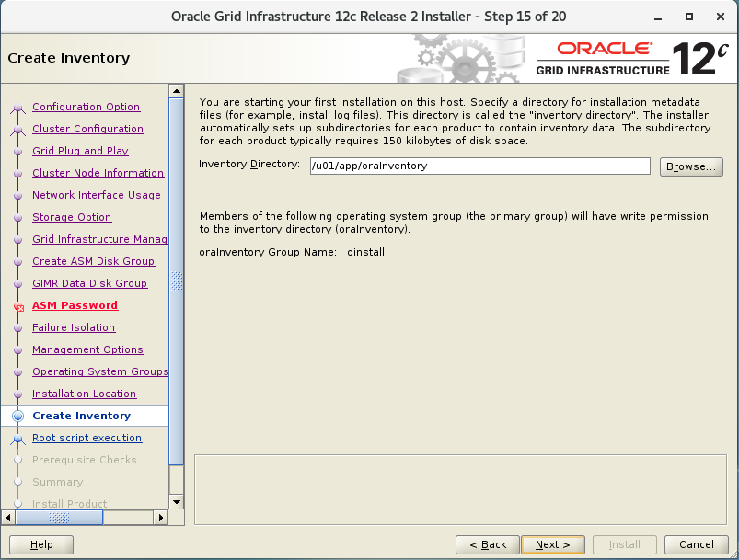Click the Network Interface Usage step bullet
Screen dimensions: 739x560
coord(17,196)
